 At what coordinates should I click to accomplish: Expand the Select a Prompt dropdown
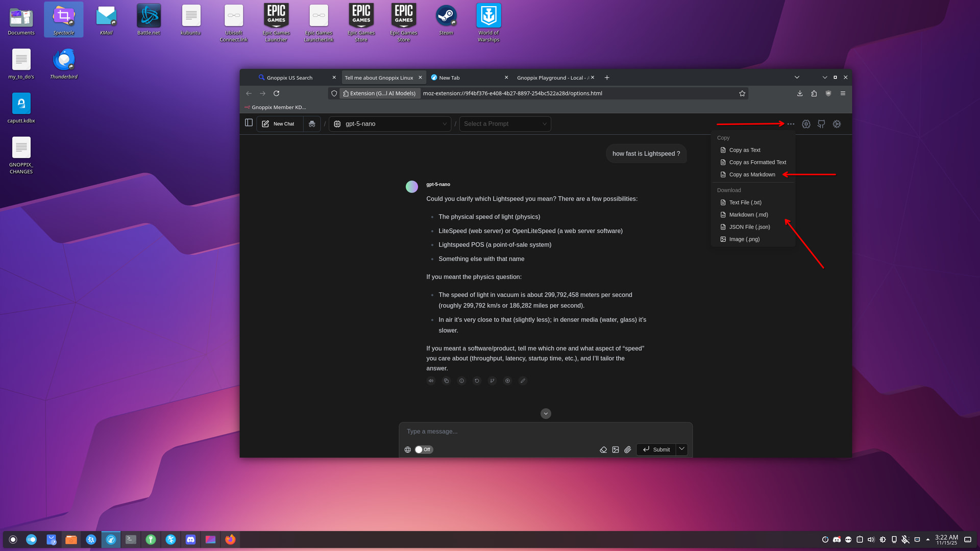[505, 124]
